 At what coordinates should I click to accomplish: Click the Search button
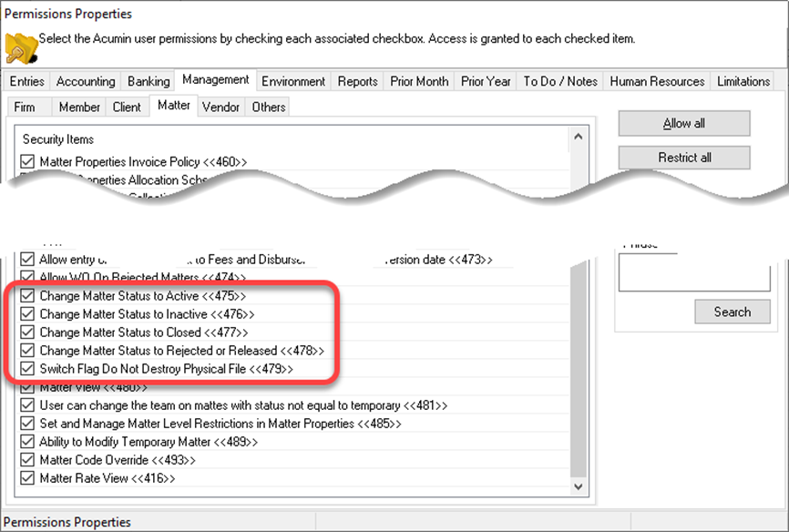733,312
